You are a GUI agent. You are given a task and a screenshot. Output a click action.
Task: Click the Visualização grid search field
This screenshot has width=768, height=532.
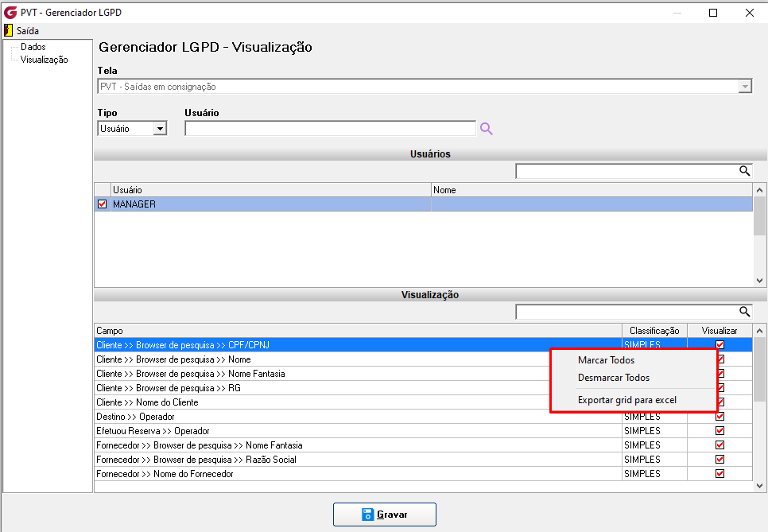pyautogui.click(x=627, y=312)
